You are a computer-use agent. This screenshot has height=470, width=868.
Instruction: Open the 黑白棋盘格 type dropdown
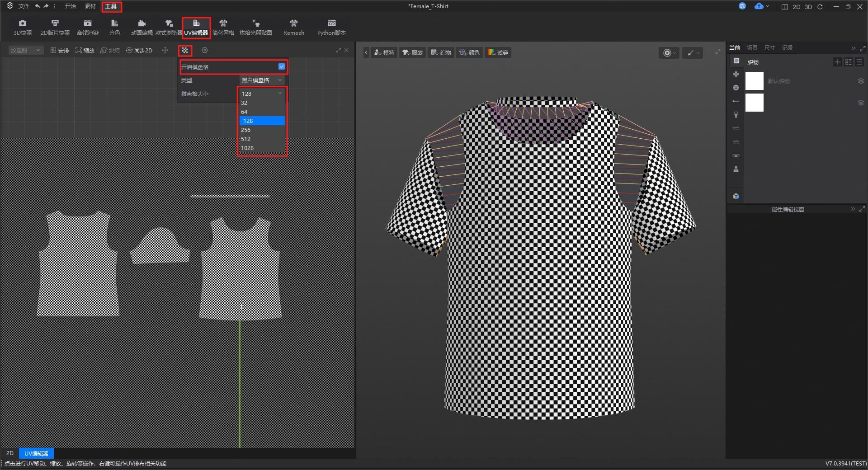tap(262, 80)
